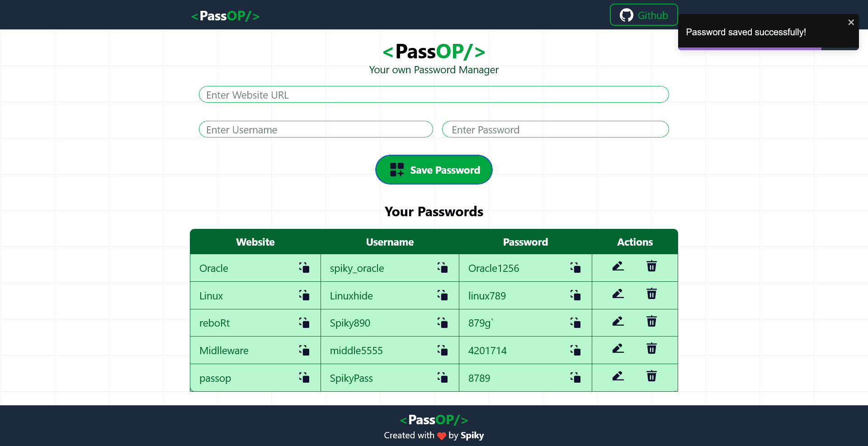Image resolution: width=868 pixels, height=446 pixels.
Task: Open the Github link in navbar
Action: (643, 15)
